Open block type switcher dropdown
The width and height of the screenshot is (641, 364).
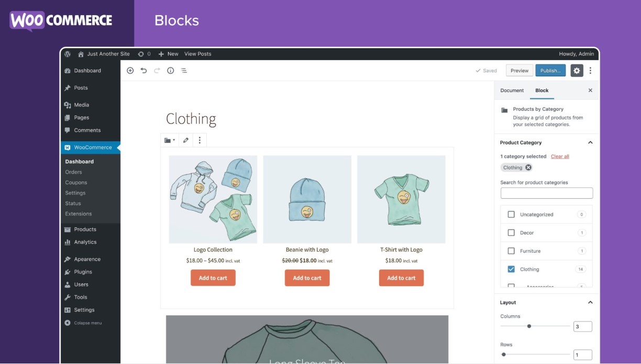(x=170, y=140)
